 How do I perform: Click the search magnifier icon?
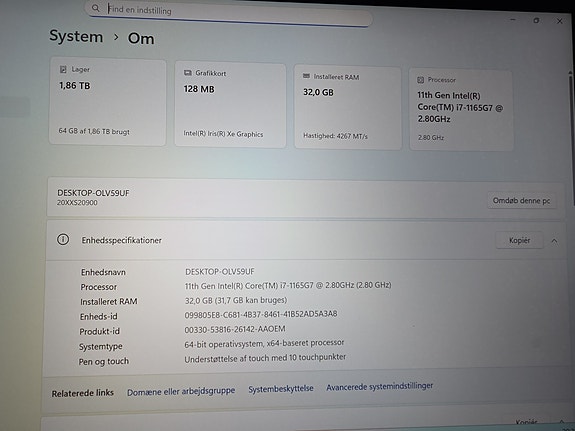pyautogui.click(x=96, y=8)
